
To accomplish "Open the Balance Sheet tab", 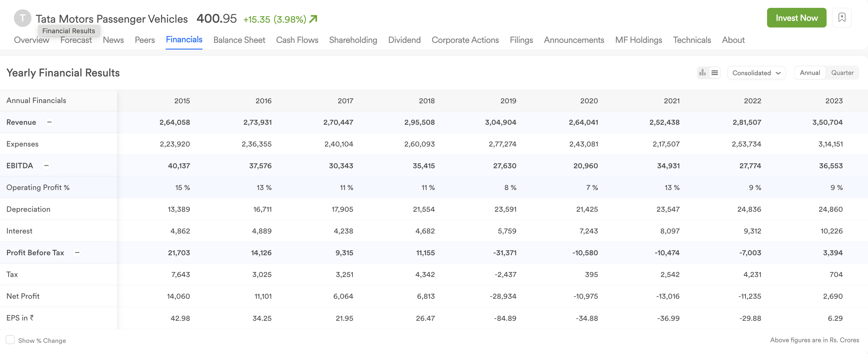I will [239, 40].
